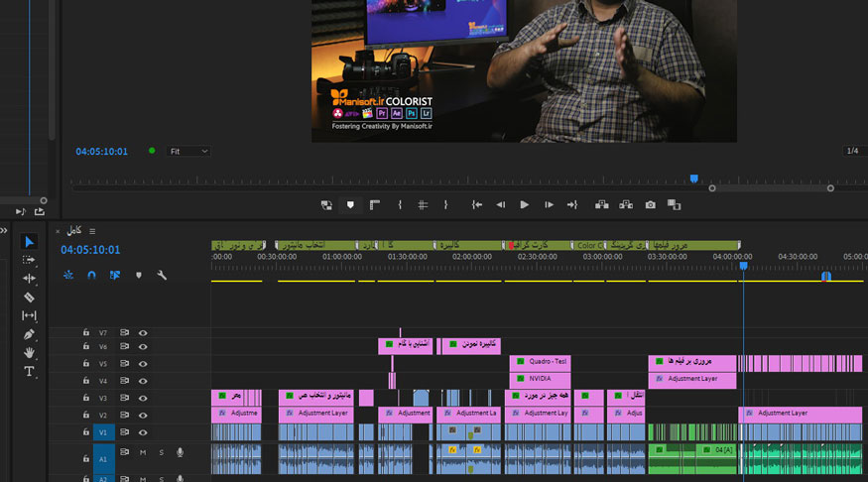Start playback with the Play button
The height and width of the screenshot is (482, 868).
pyautogui.click(x=524, y=205)
